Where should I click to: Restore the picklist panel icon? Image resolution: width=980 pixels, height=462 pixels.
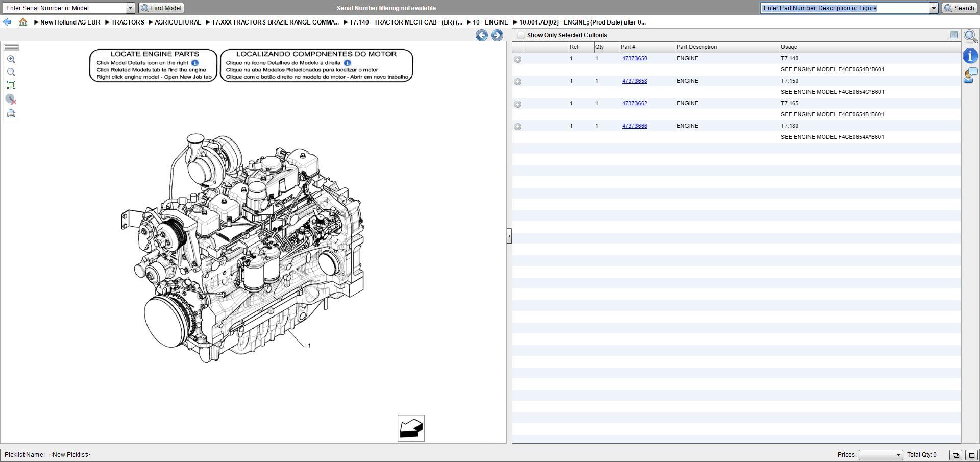pyautogui.click(x=955, y=455)
